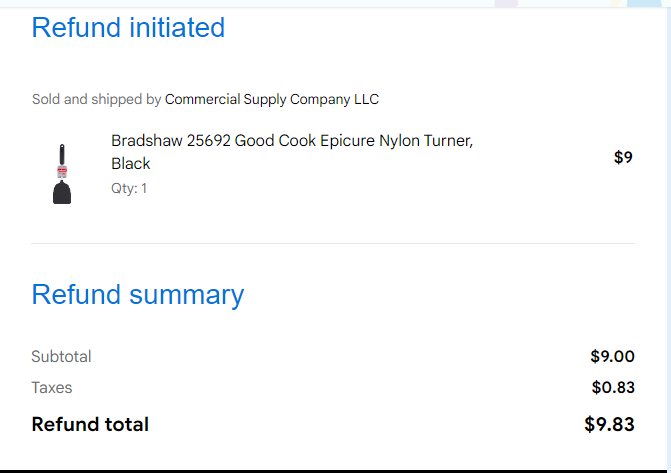Open the nylon turner product thumbnail
The width and height of the screenshot is (671, 473).
pyautogui.click(x=62, y=174)
